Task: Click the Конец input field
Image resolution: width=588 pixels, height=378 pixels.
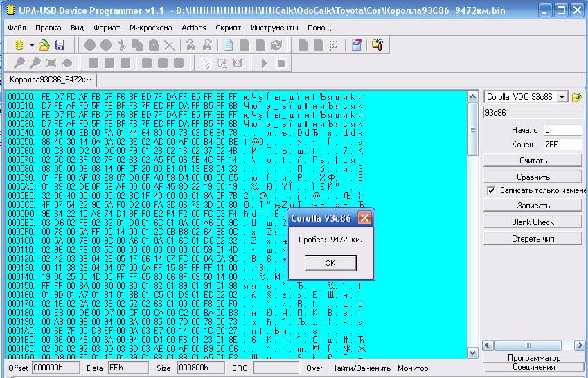Action: point(562,145)
